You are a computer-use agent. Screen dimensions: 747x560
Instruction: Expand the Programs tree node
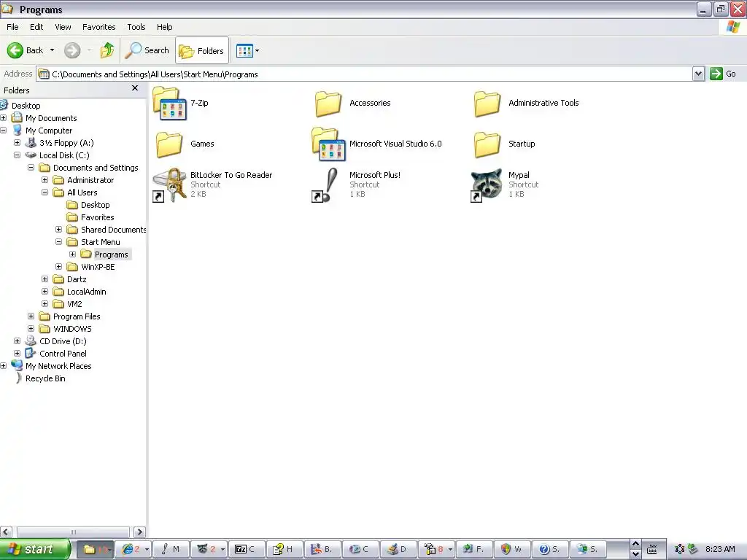(72, 254)
